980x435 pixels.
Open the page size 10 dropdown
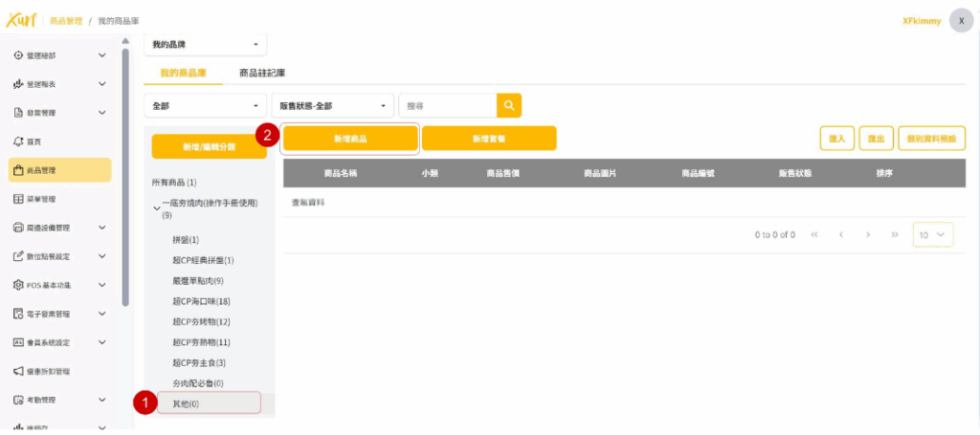pos(932,234)
